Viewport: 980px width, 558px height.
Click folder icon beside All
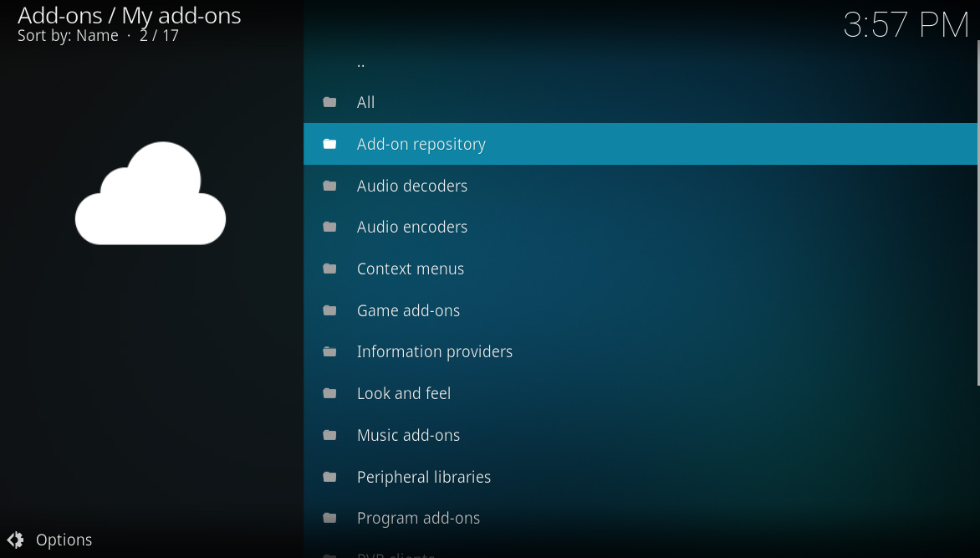(x=329, y=102)
